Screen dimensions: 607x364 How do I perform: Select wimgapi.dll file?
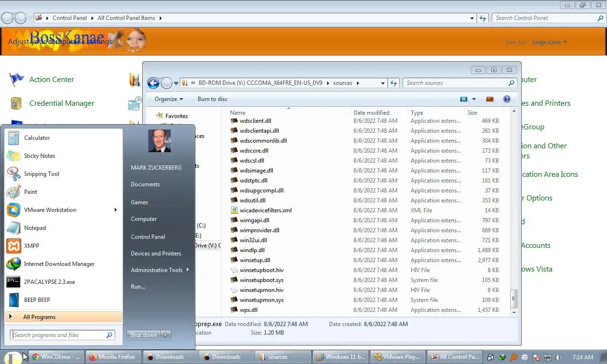click(x=254, y=220)
